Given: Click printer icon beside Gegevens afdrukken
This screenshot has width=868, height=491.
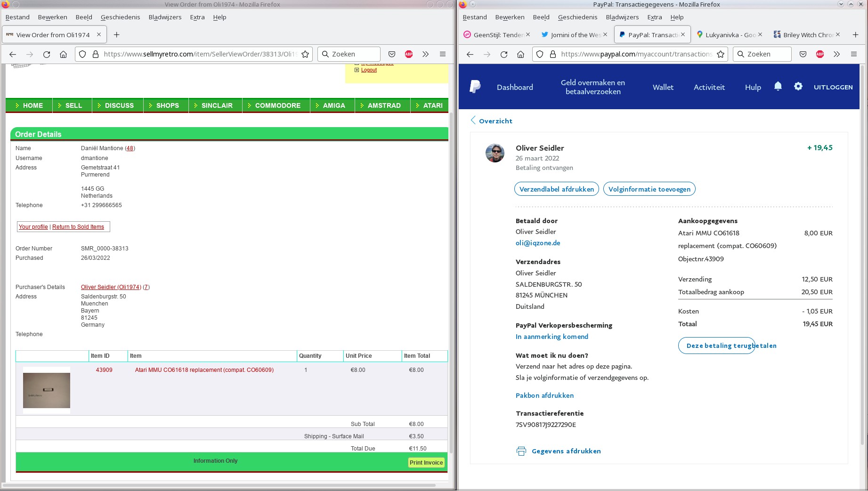Looking at the screenshot, I should 521,451.
